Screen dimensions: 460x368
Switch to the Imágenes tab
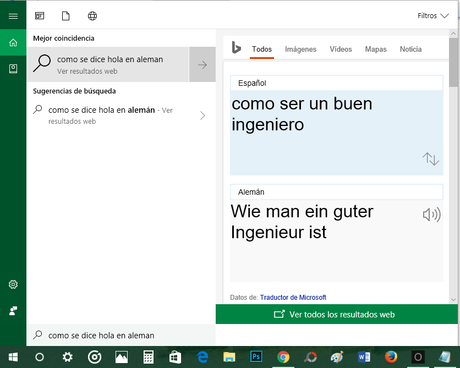click(x=300, y=49)
